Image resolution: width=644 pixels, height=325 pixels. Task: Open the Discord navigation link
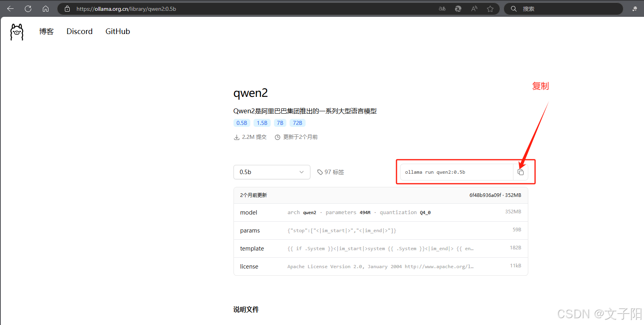click(x=79, y=32)
